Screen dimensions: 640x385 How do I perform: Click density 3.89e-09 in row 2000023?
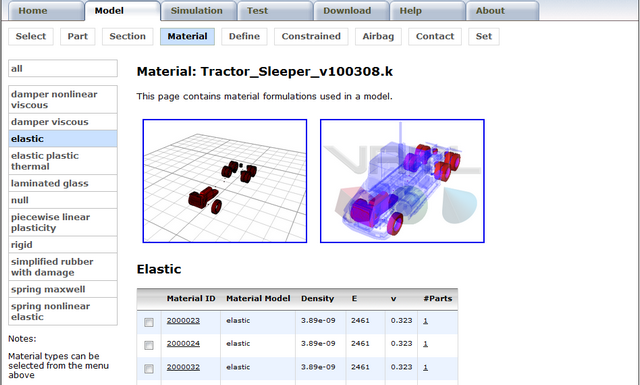(318, 320)
